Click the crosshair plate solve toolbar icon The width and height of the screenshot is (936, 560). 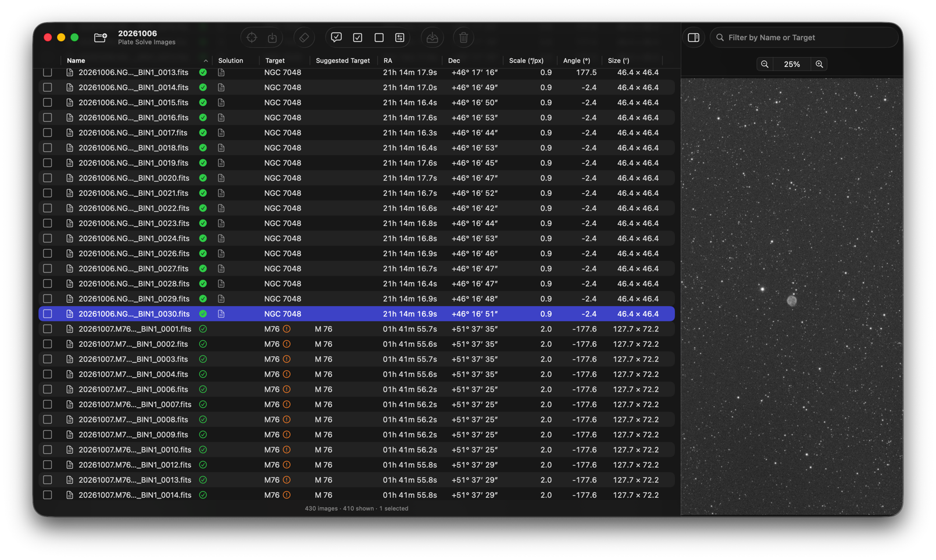pos(252,38)
